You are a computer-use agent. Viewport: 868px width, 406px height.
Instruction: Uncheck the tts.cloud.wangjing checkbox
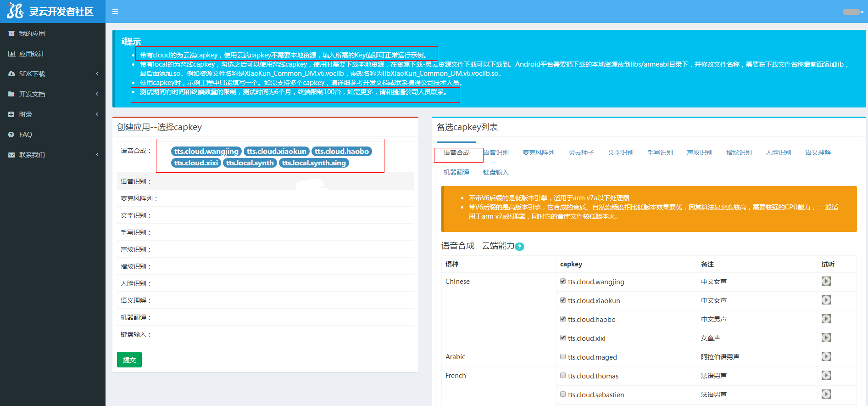(563, 282)
